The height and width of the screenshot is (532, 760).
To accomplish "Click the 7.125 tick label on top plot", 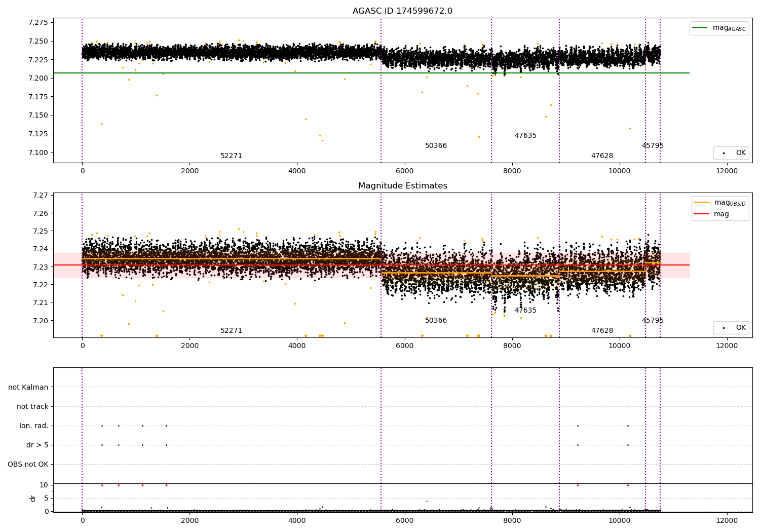I will click(38, 134).
